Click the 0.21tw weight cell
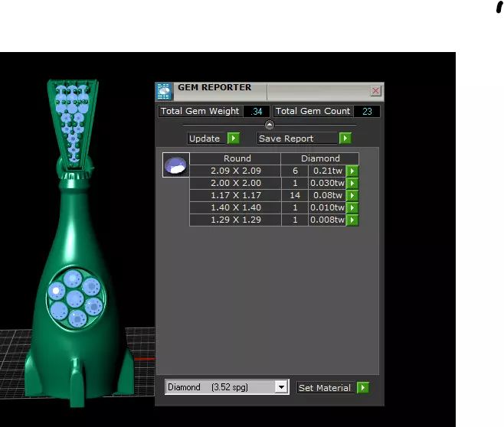Screen dimensions: 504x427 (327, 171)
